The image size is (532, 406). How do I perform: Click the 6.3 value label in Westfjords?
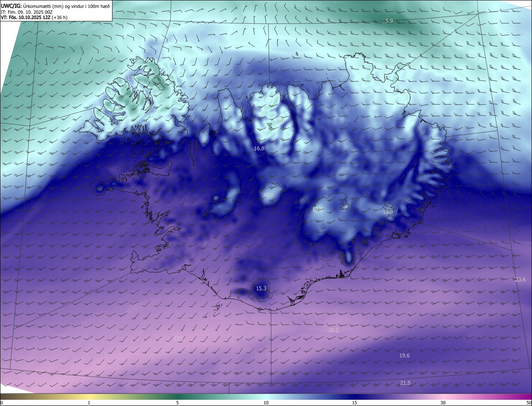point(158,80)
